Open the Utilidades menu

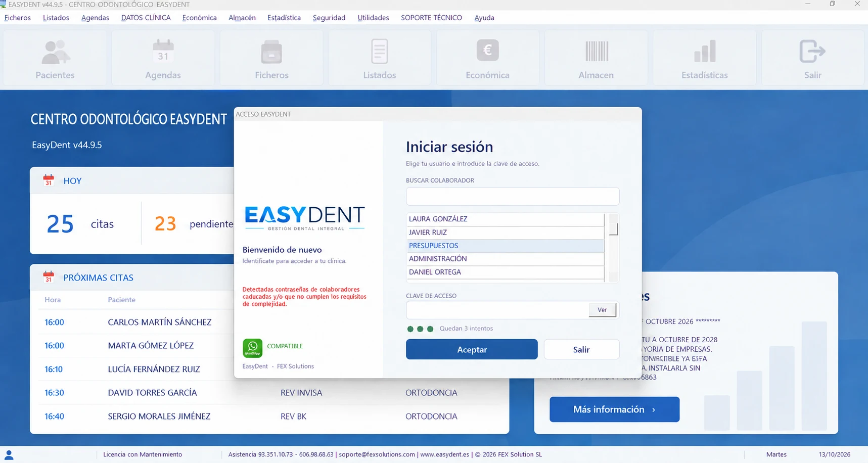374,18
